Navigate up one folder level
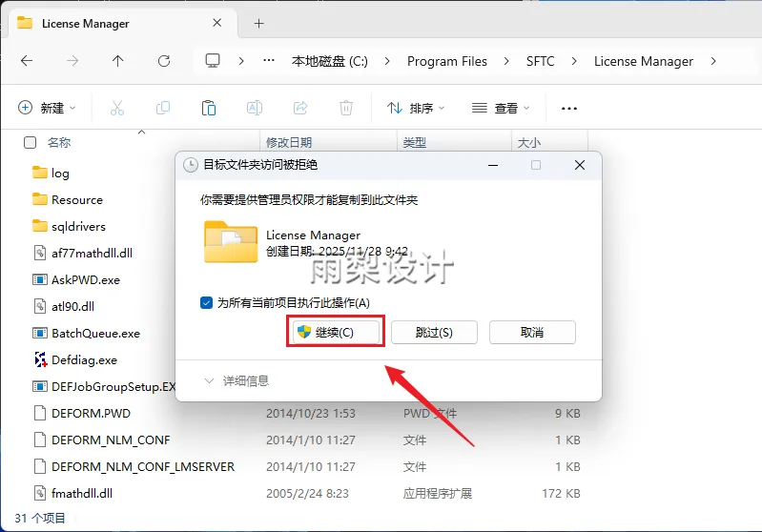Image resolution: width=762 pixels, height=532 pixels. (x=117, y=61)
